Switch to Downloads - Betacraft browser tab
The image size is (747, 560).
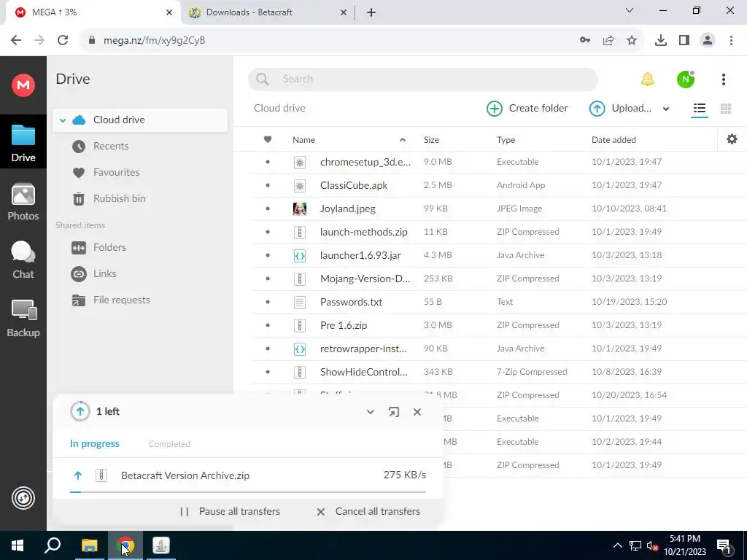[267, 12]
